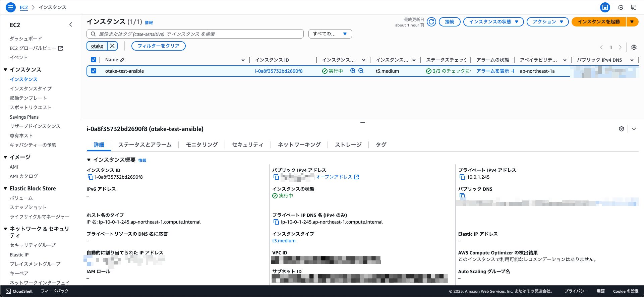Focus the instance search field
The height and width of the screenshot is (297, 644).
coord(195,34)
